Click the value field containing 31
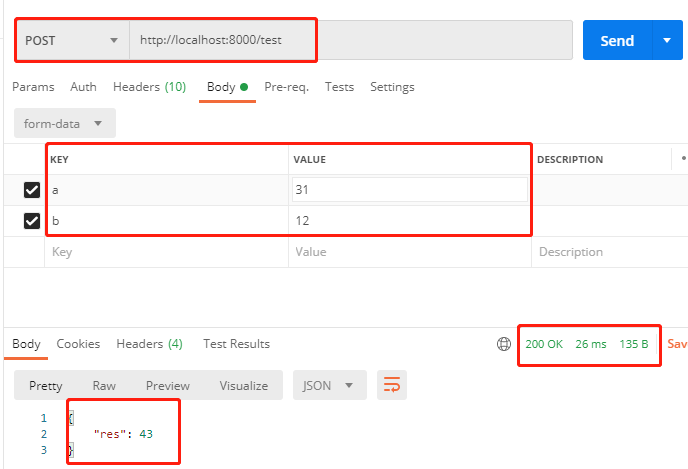This screenshot has height=469, width=688. pyautogui.click(x=409, y=190)
